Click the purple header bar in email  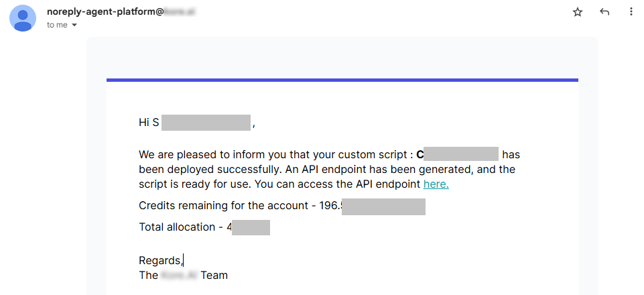[342, 80]
